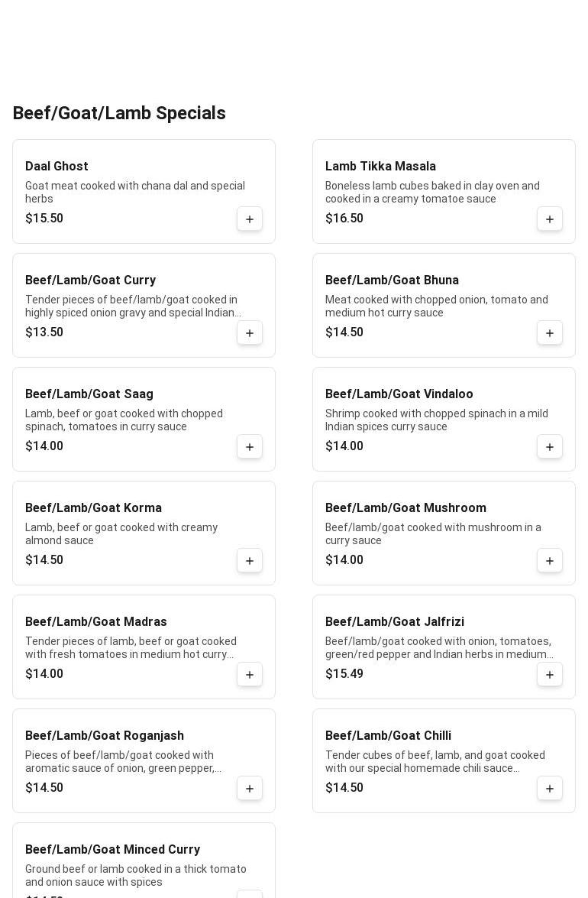Screen dimensions: 588x898
Task: Add Daal Ghost to cart
Action: (x=250, y=219)
